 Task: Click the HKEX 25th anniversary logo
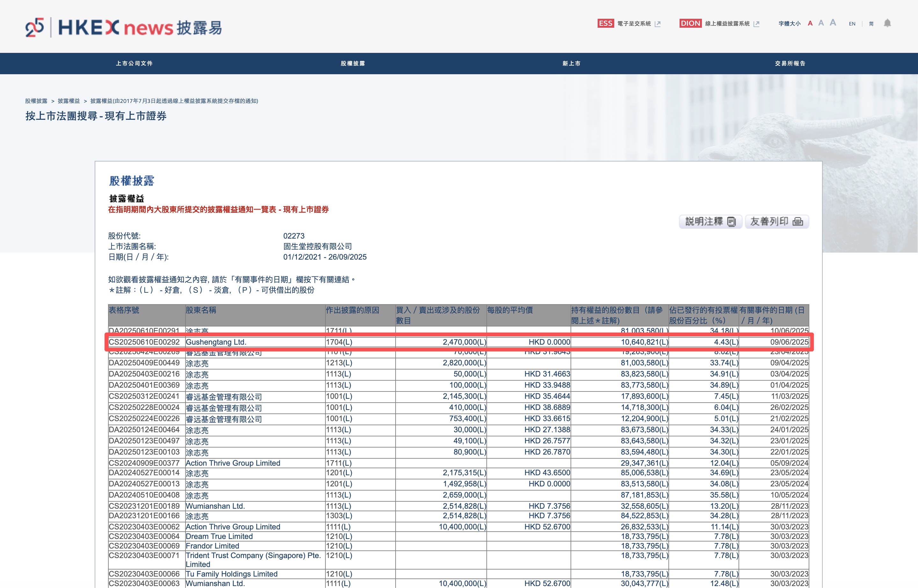coord(35,27)
